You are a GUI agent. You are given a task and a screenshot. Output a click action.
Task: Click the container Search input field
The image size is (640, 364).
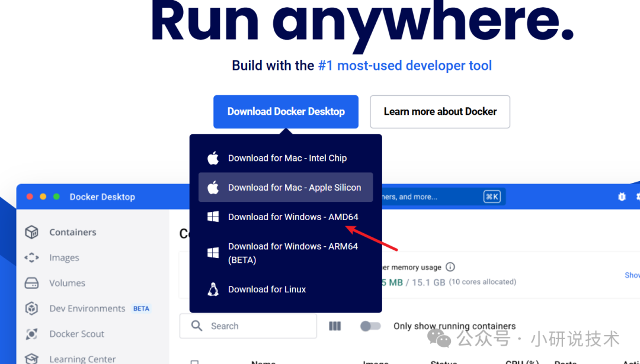(x=248, y=326)
